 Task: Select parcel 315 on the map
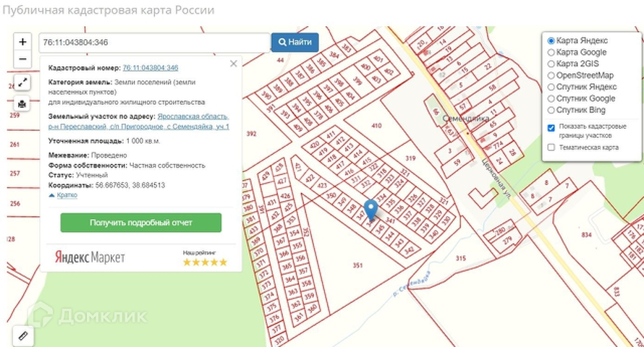pyautogui.click(x=460, y=258)
